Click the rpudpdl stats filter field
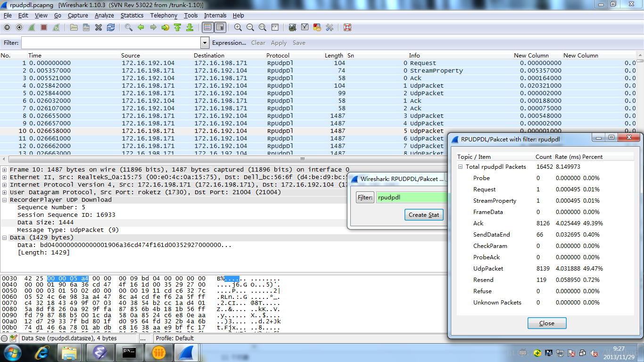644x362 pixels. click(x=411, y=197)
